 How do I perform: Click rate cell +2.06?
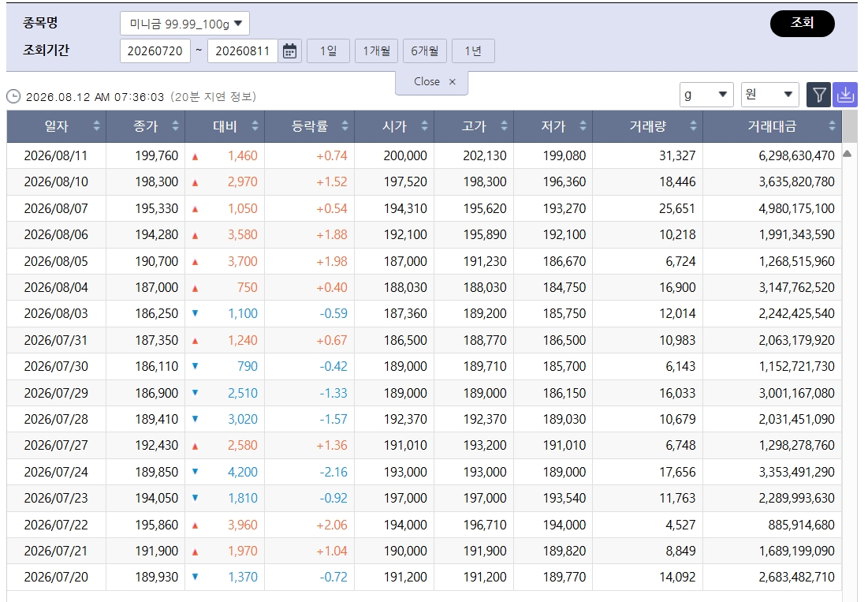click(x=332, y=525)
